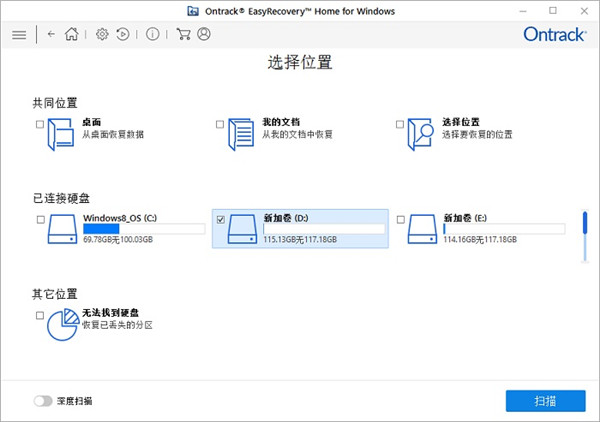Screen dimensions: 600x422
Task: Click the drive list vertical scrollbar
Action: (585, 236)
